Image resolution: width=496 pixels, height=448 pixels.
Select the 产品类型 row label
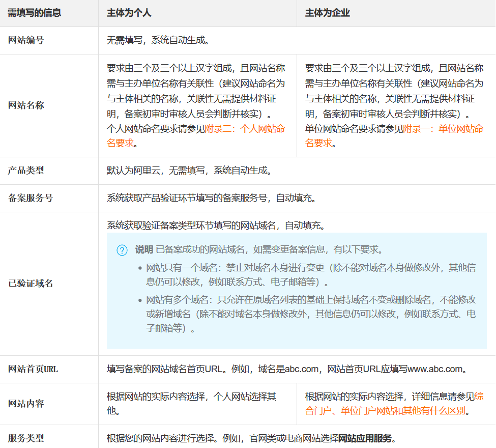pos(26,171)
